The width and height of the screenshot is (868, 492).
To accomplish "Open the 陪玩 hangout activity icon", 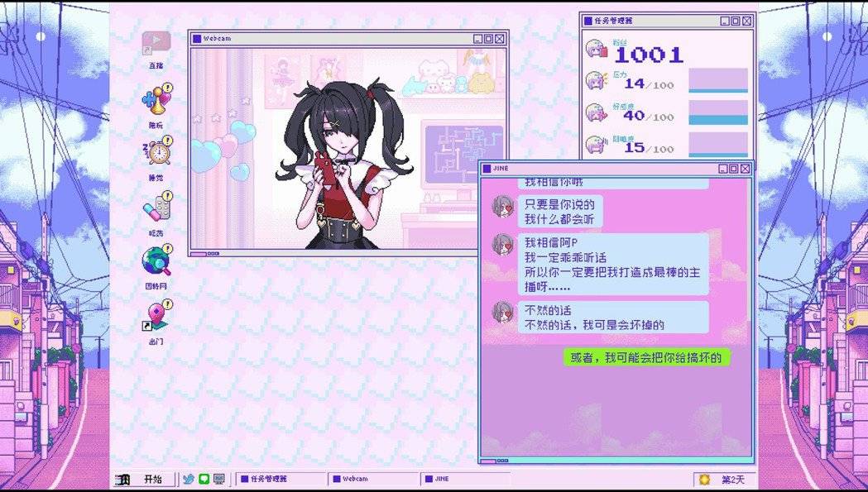I will point(157,99).
